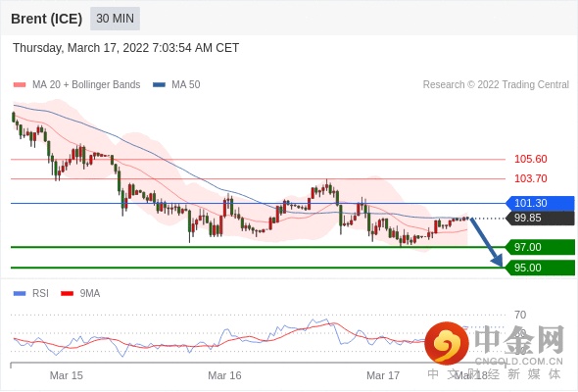Click the 'RSI' legend label

click(40, 294)
